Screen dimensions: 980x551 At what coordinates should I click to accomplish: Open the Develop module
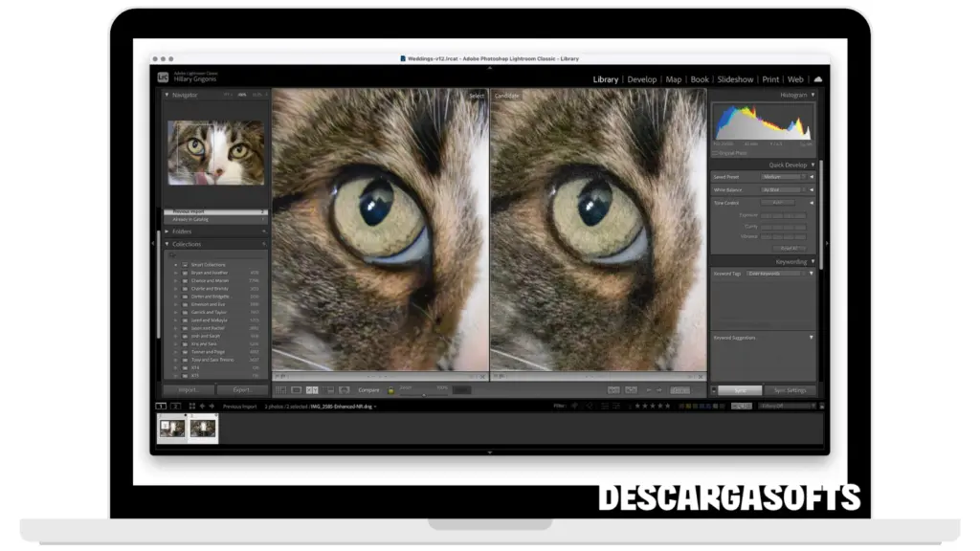coord(642,79)
